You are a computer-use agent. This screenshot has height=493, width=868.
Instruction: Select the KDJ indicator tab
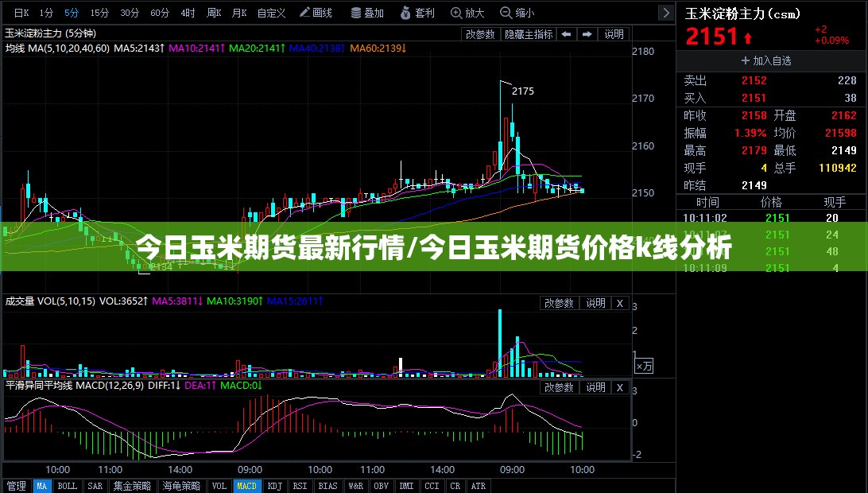[275, 486]
